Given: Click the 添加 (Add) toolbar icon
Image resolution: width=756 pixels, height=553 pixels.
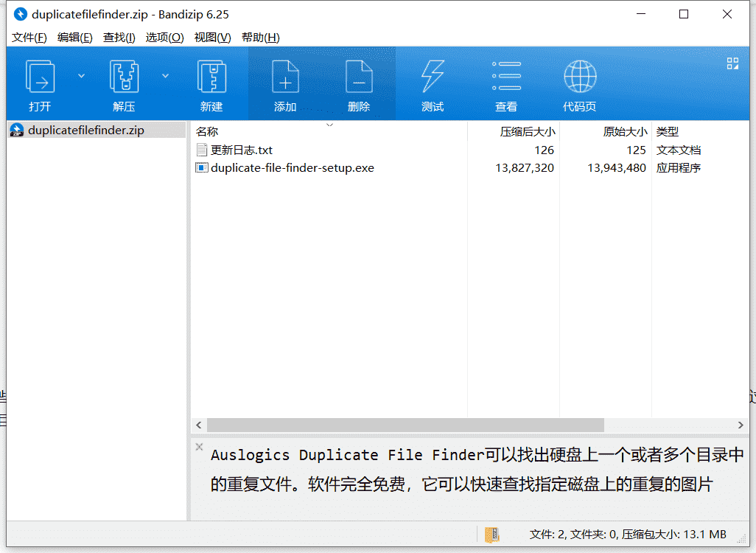Looking at the screenshot, I should pyautogui.click(x=285, y=77).
